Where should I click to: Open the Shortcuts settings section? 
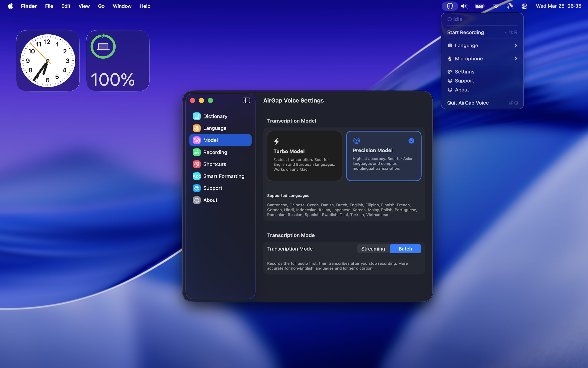click(x=220, y=164)
